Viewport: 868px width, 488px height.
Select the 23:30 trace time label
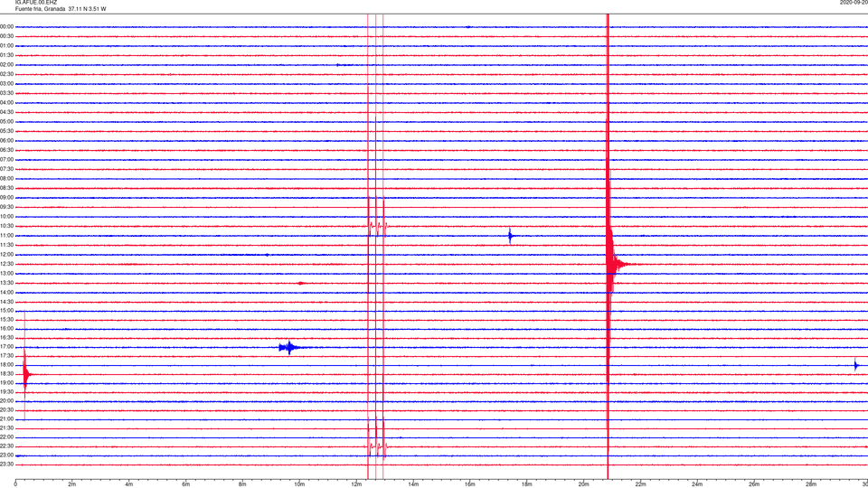tap(6, 465)
